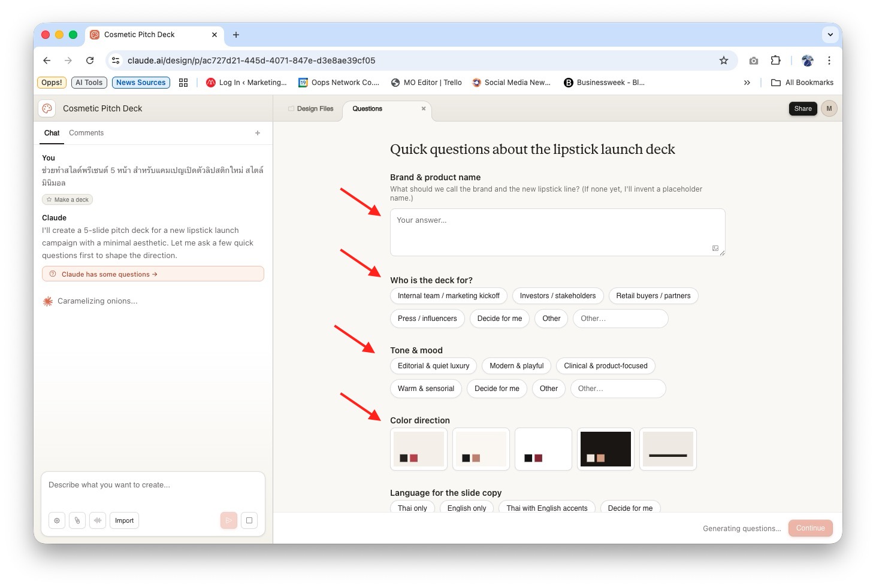The width and height of the screenshot is (876, 588).
Task: Select 'Investors / stakeholders' audience option
Action: pyautogui.click(x=557, y=296)
